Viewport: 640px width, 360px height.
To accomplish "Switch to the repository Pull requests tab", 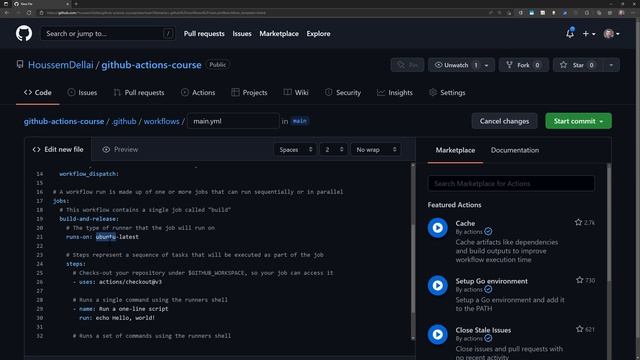I will [x=139, y=93].
